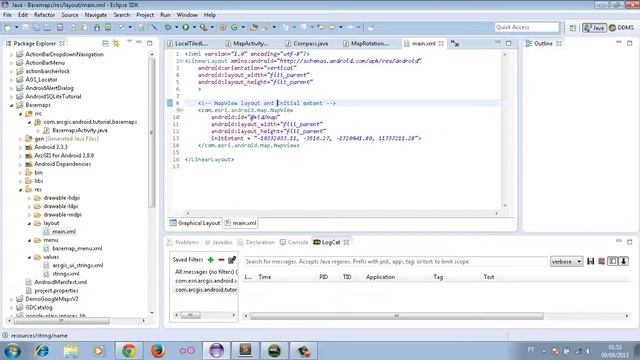Click Collapse All in Package Explorer
The height and width of the screenshot is (360, 640).
coord(105,43)
